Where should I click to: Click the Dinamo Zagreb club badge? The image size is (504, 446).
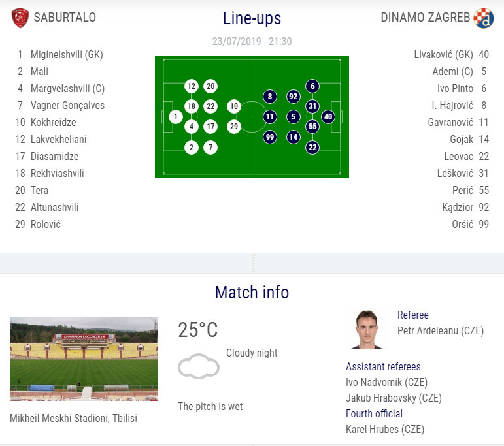click(x=484, y=18)
